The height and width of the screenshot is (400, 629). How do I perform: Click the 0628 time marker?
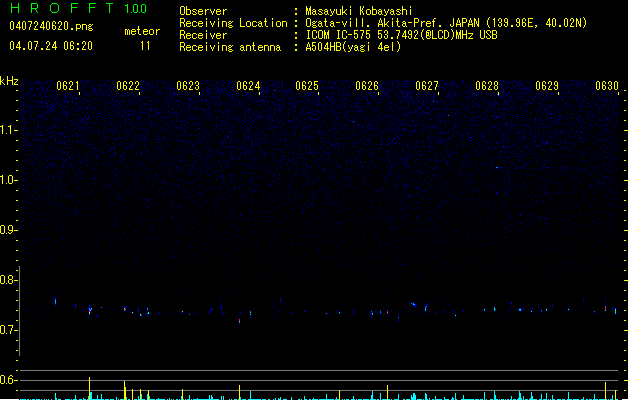[x=487, y=86]
